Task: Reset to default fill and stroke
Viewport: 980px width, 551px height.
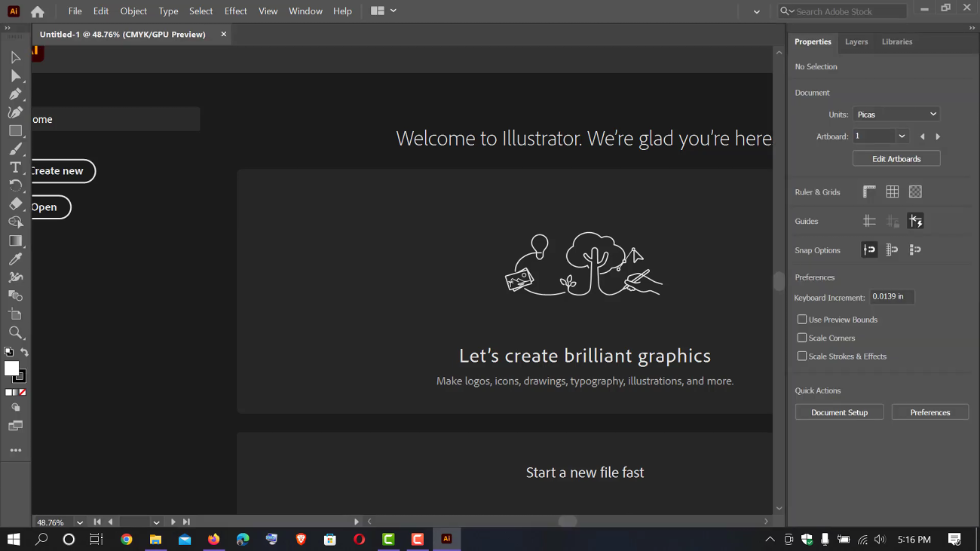Action: pos(8,352)
